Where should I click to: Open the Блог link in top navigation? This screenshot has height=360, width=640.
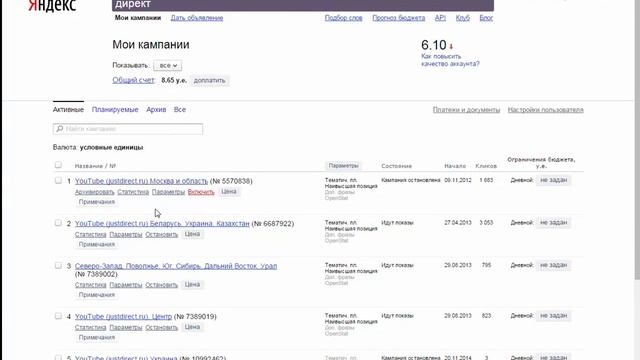click(x=486, y=18)
